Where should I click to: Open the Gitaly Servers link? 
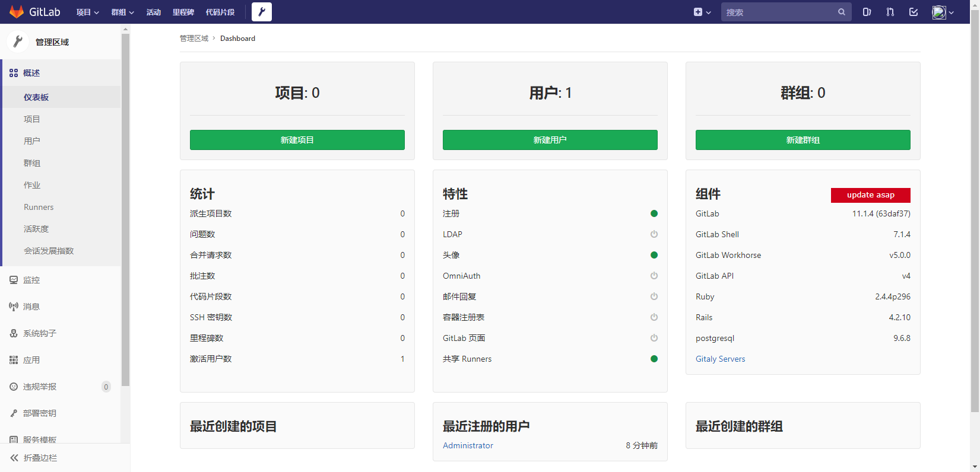pyautogui.click(x=720, y=359)
